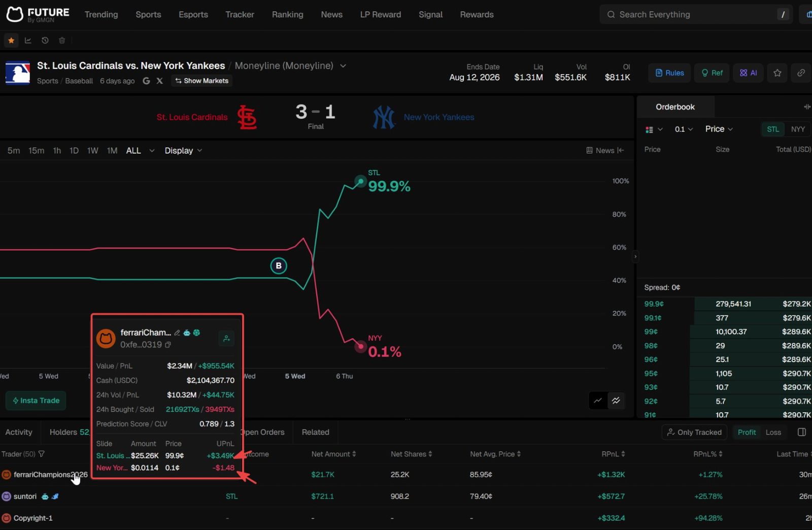Click suntori's robot badge icon
Image resolution: width=812 pixels, height=530 pixels.
pyautogui.click(x=45, y=497)
